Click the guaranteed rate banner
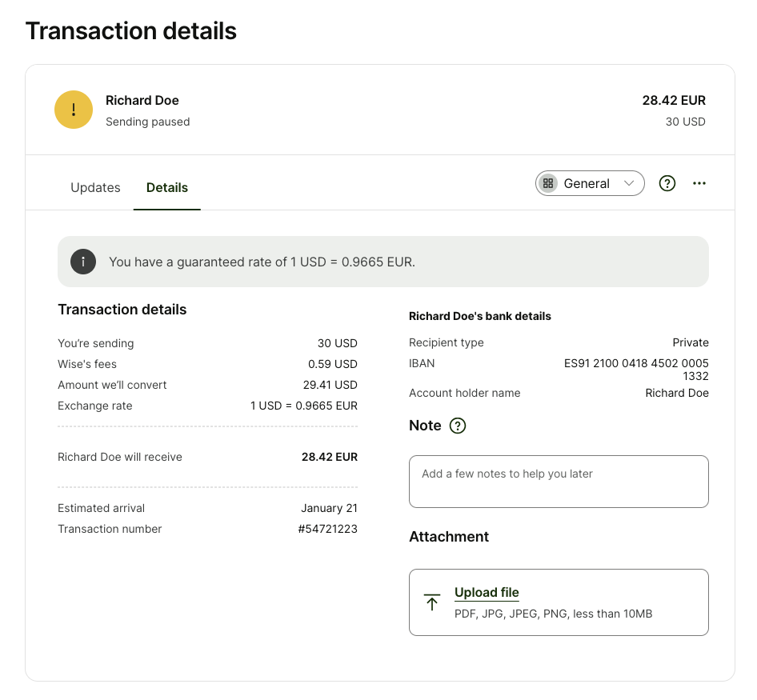 (382, 262)
